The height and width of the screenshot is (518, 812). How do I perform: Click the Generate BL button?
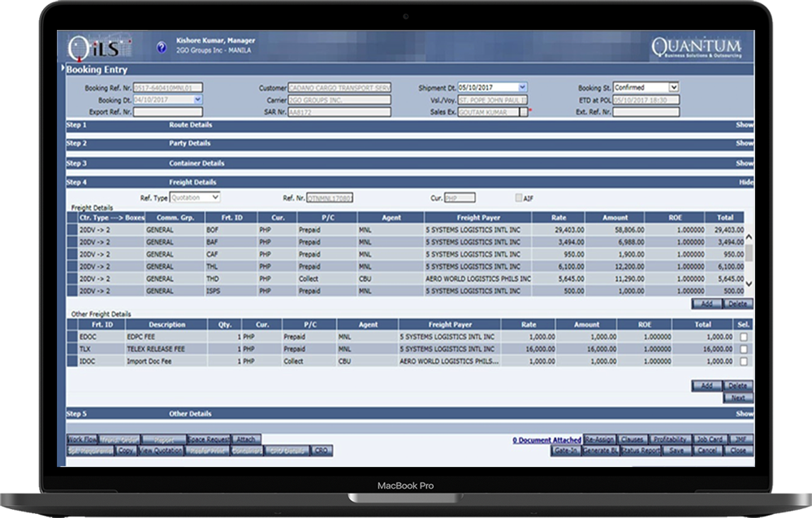pos(601,451)
